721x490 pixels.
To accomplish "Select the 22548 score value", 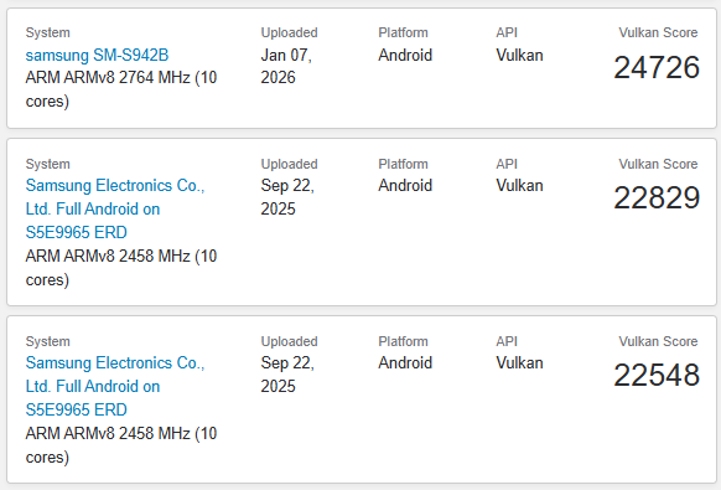I will pyautogui.click(x=656, y=375).
